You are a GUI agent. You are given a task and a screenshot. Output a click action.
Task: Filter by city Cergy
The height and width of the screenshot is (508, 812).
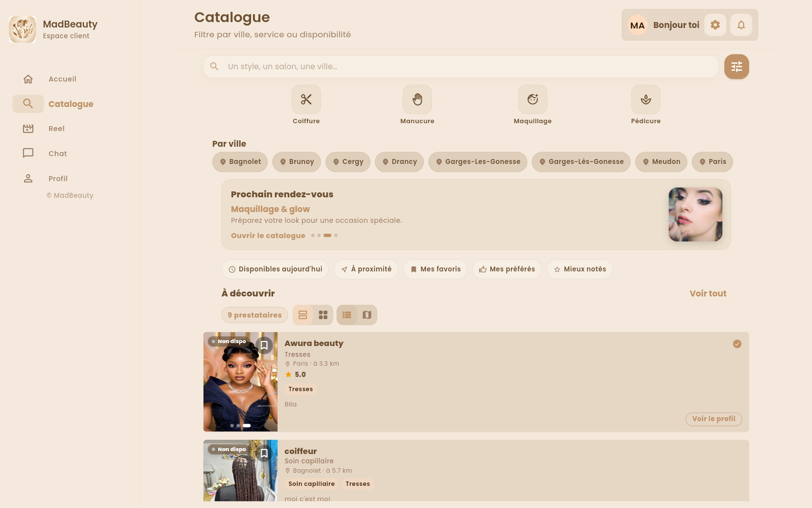pos(348,162)
